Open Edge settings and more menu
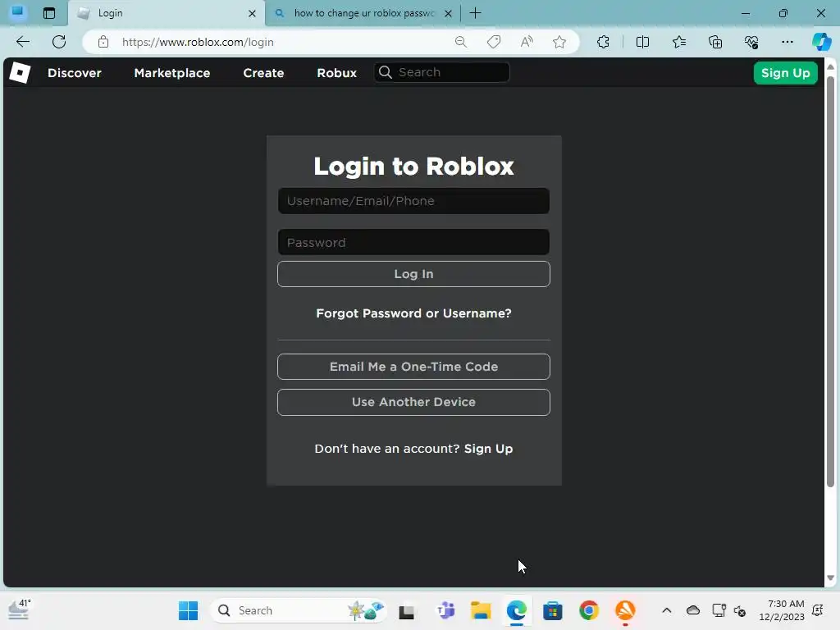The image size is (840, 630). tap(787, 42)
